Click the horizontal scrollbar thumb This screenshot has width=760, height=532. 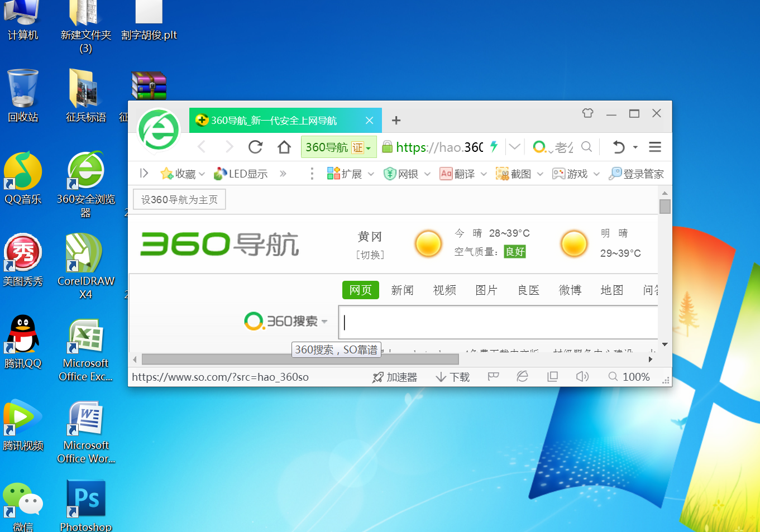pyautogui.click(x=300, y=359)
